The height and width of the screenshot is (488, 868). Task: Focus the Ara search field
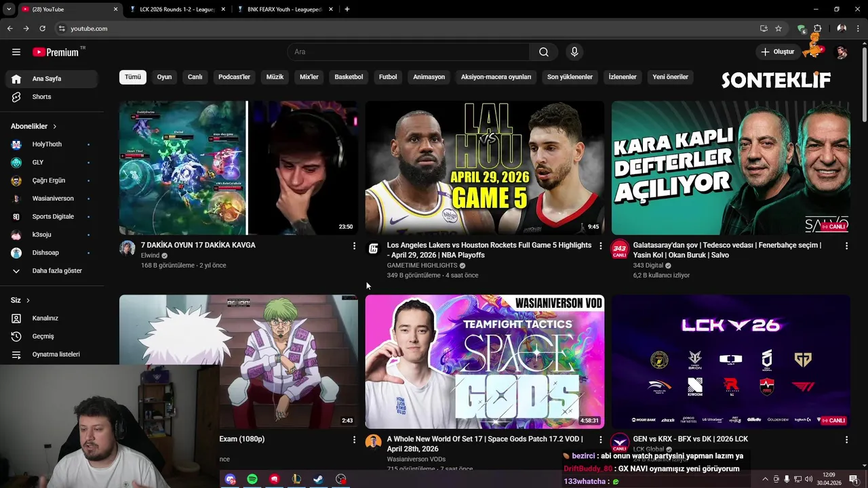(x=409, y=52)
